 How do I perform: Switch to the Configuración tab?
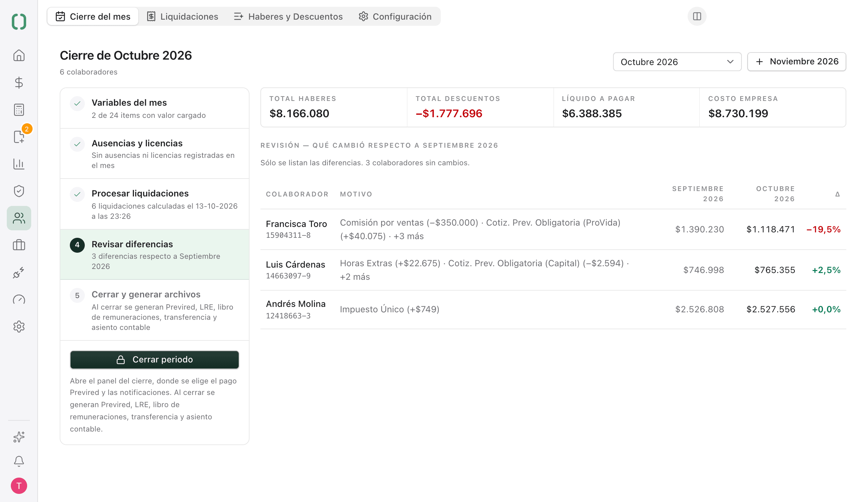(x=395, y=17)
